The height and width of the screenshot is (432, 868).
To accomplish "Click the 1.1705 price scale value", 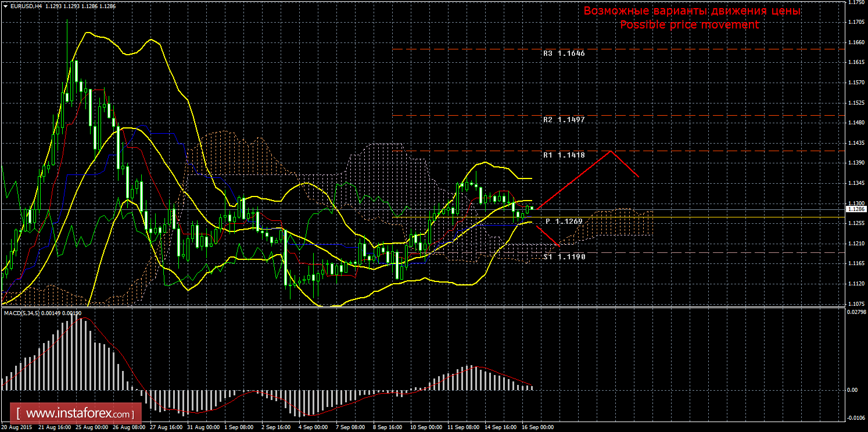I will (x=856, y=23).
